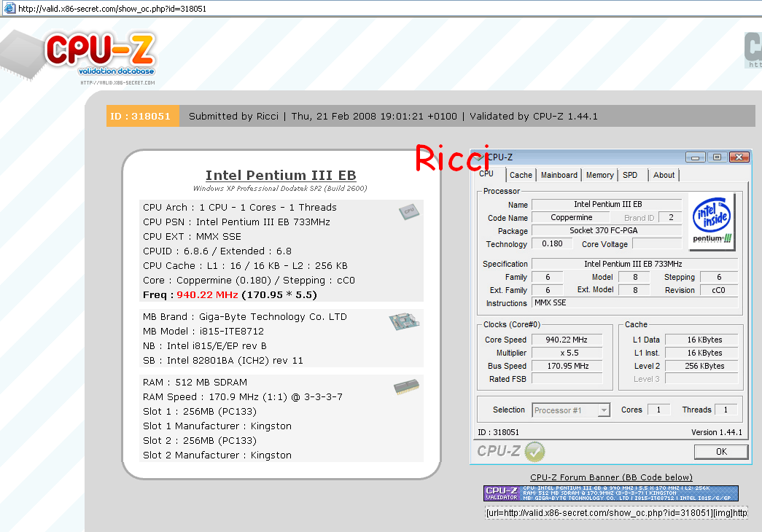Image resolution: width=762 pixels, height=532 pixels.
Task: Click the Bus Speed 170.95 MHz field
Action: tap(567, 366)
